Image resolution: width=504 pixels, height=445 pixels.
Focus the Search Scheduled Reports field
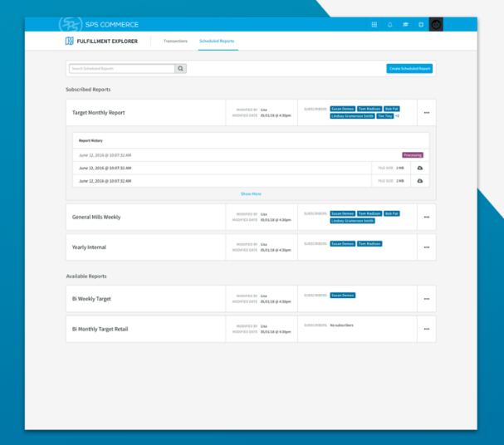point(122,68)
